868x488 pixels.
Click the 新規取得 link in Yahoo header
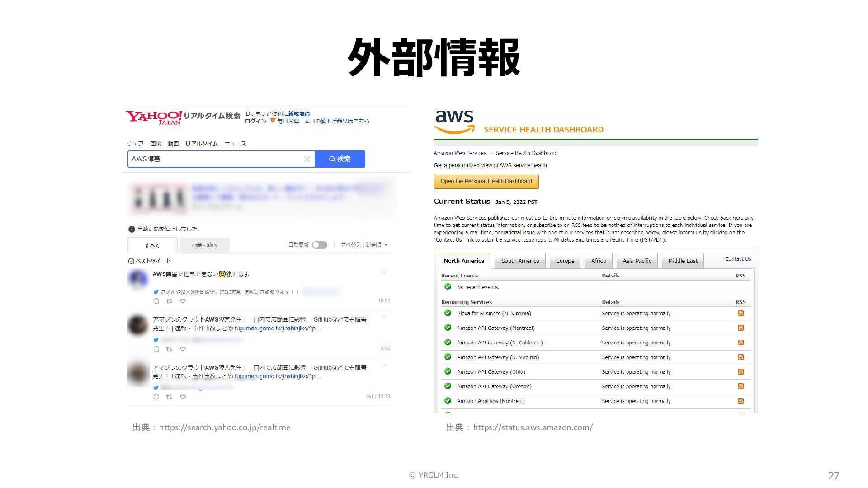[x=299, y=114]
